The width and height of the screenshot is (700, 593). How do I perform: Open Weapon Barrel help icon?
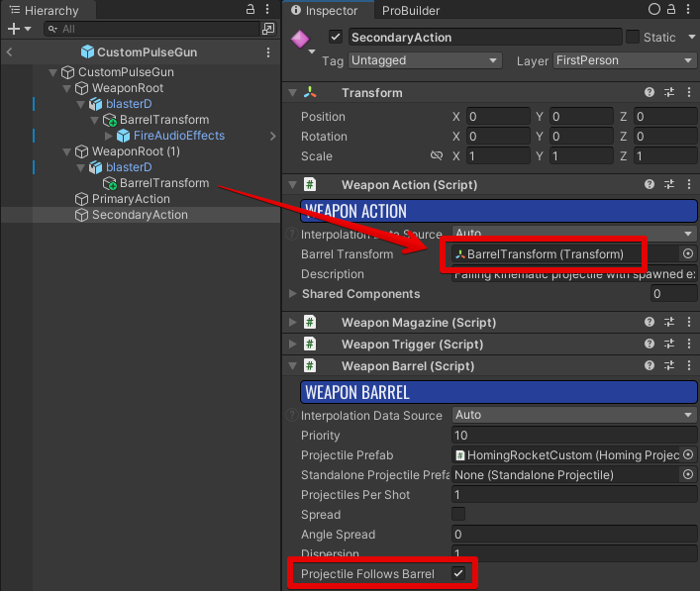click(650, 365)
